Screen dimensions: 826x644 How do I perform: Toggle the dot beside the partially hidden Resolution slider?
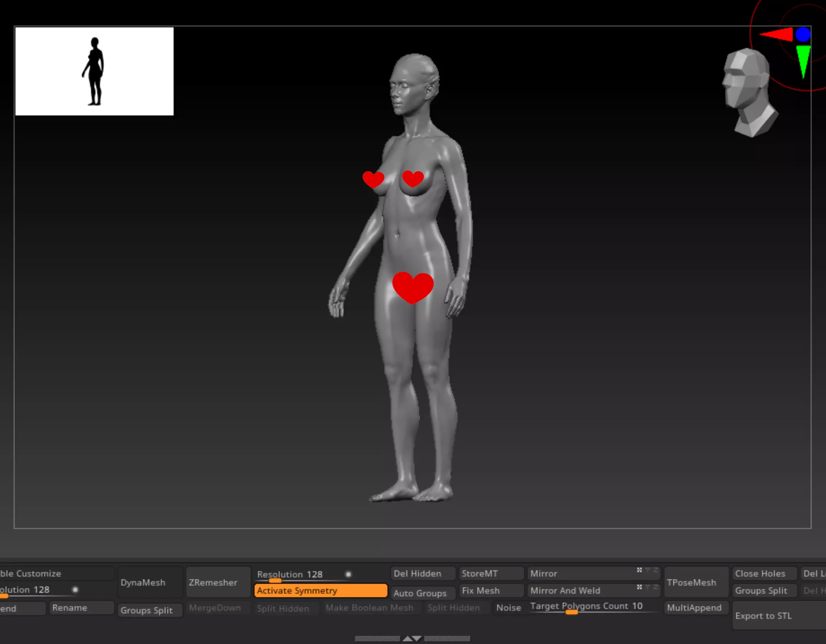coord(75,589)
